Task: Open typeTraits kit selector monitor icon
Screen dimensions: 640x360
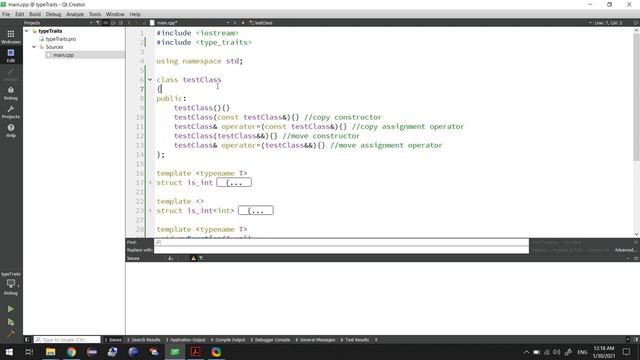Action: [x=11, y=284]
